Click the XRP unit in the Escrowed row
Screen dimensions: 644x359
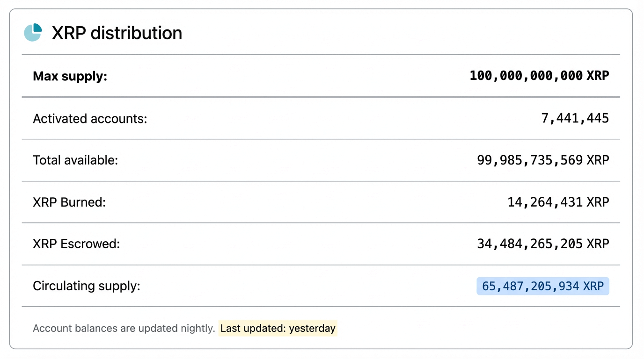coord(598,244)
